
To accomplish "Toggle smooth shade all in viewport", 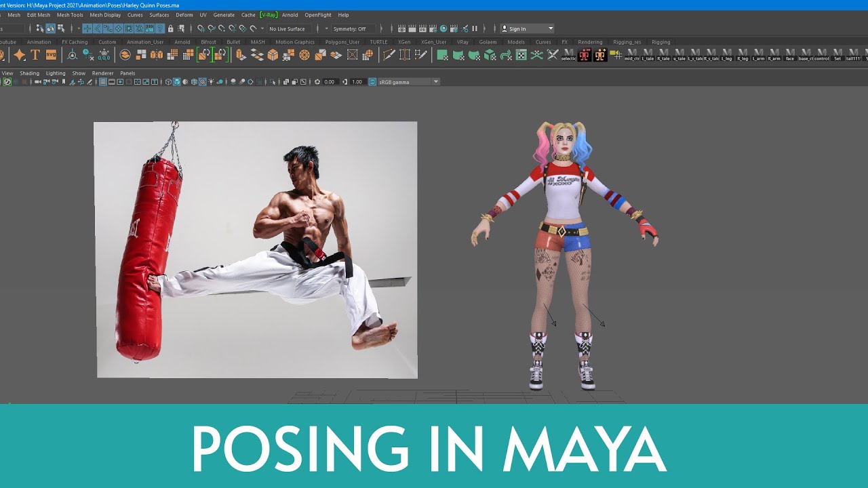I will pos(177,82).
